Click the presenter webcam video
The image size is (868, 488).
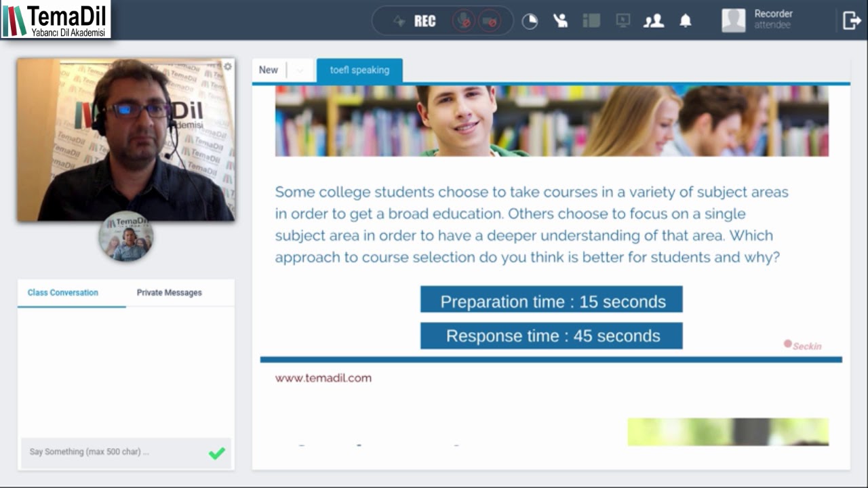click(x=126, y=140)
